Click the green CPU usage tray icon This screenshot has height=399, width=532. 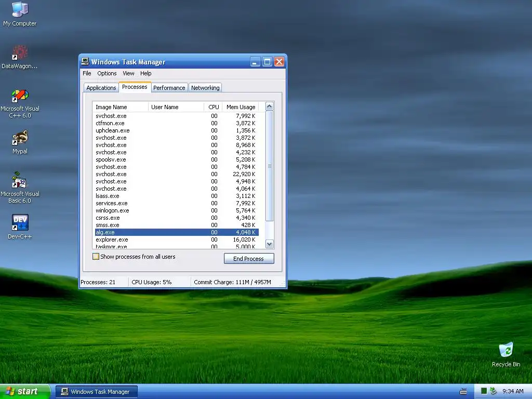tap(484, 391)
